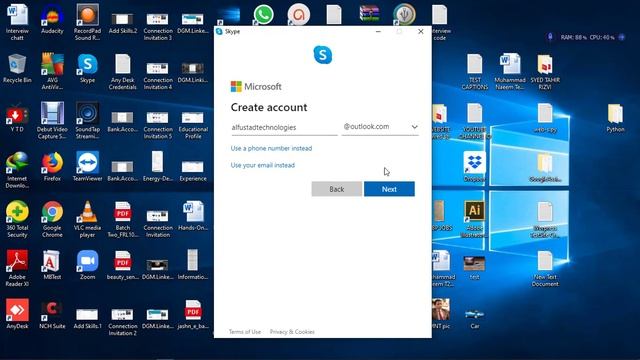Click the Skype logo in the dialog

tap(323, 55)
